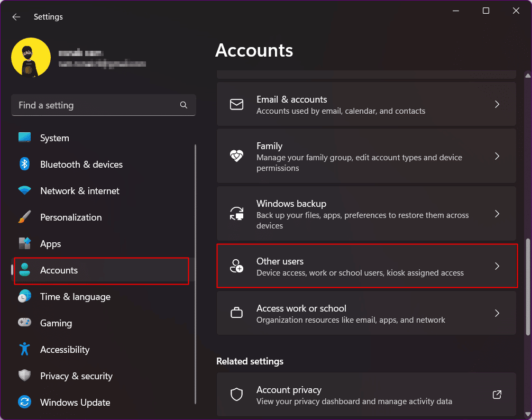This screenshot has height=420, width=532.
Task: Click the 'Manage your family group' description
Action: pos(359,163)
